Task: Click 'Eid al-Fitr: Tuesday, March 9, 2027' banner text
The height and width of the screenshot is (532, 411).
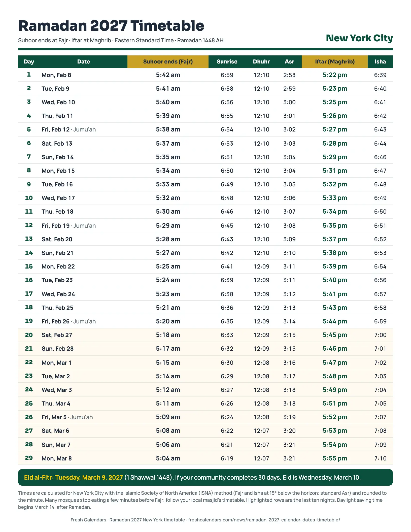Action: (74, 477)
